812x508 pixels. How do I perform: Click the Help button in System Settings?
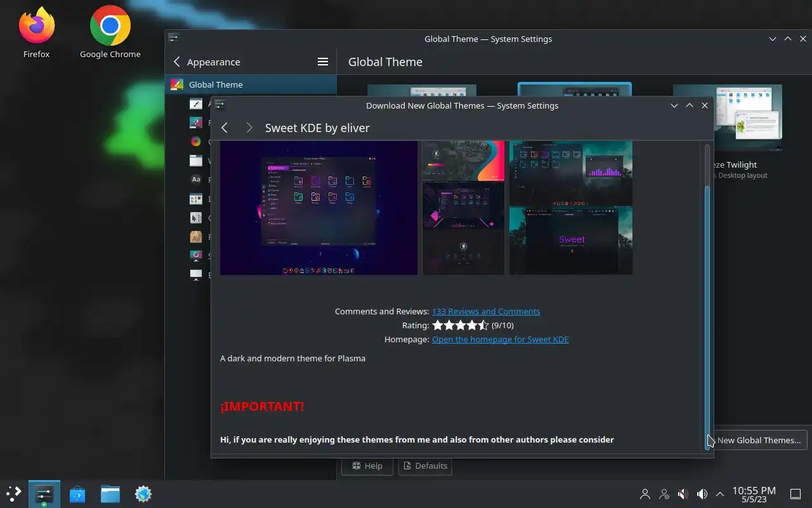coord(367,465)
